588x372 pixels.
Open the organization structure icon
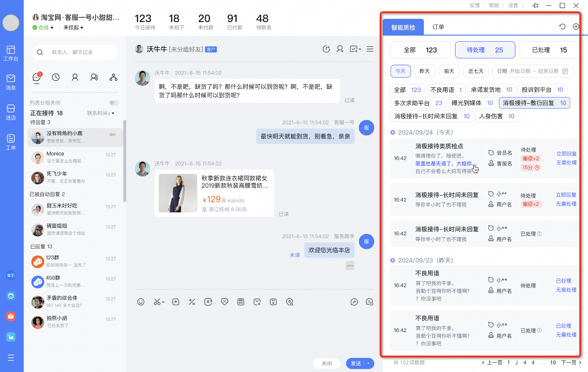coord(113,77)
